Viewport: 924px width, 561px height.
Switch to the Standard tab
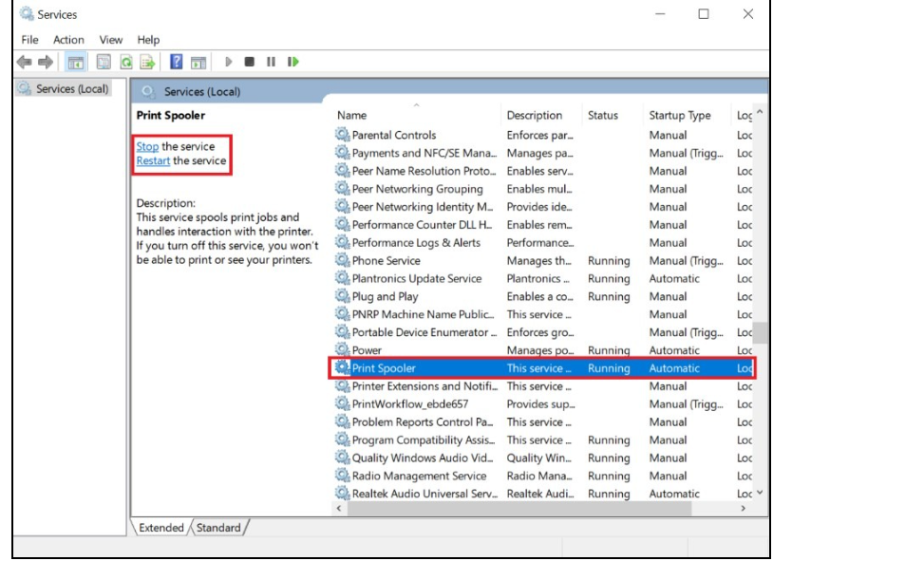click(x=218, y=528)
